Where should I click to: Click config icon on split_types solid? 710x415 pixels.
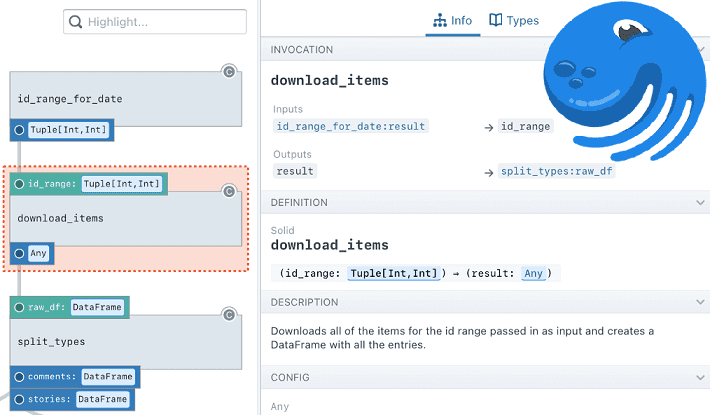pyautogui.click(x=229, y=315)
